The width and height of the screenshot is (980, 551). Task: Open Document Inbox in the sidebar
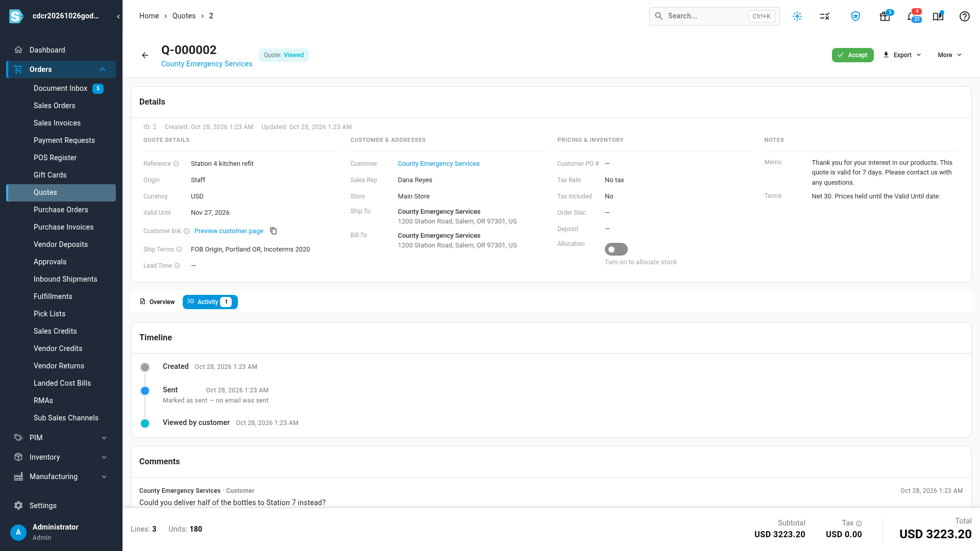pos(61,88)
